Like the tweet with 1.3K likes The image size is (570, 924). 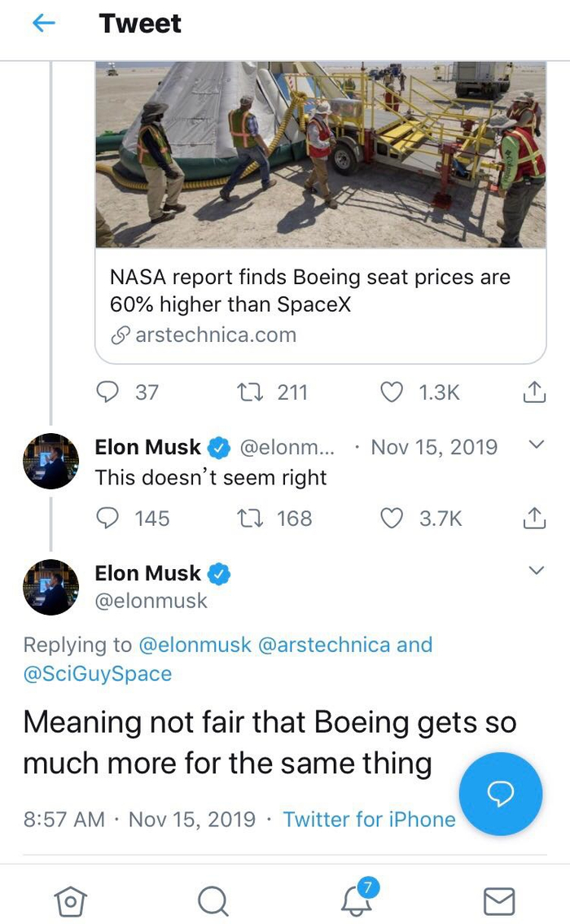tap(392, 392)
